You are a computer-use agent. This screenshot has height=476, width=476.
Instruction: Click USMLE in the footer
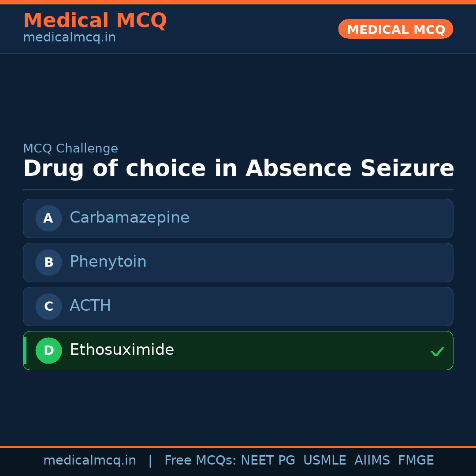[x=324, y=461]
